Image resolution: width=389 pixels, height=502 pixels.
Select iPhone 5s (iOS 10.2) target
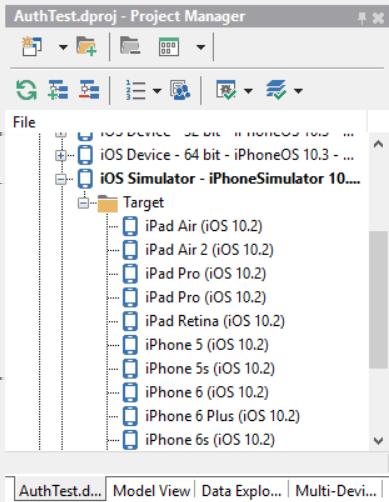(x=210, y=368)
